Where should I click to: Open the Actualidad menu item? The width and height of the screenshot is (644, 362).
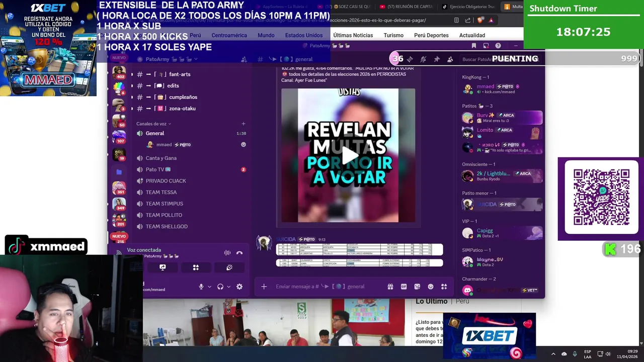[x=472, y=35]
